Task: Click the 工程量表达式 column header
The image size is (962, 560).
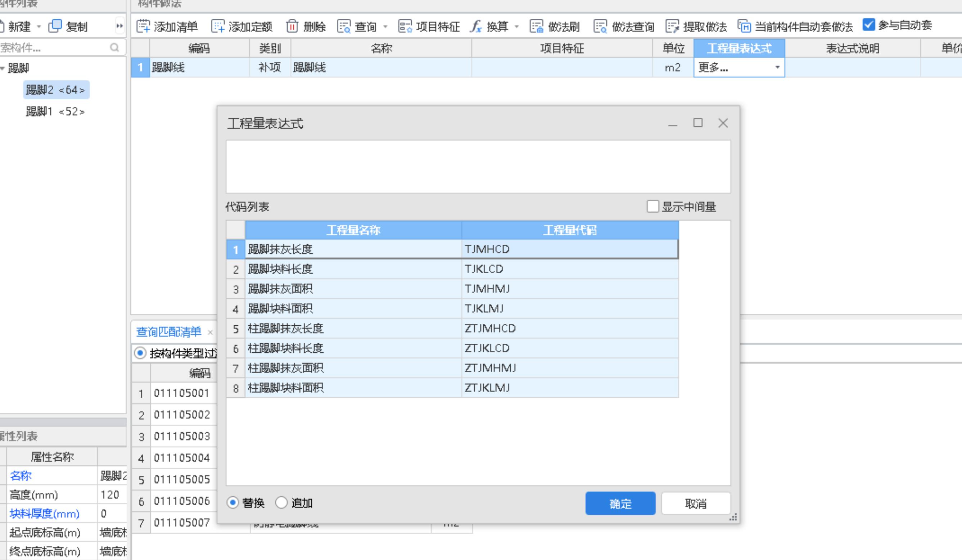Action: (x=739, y=49)
